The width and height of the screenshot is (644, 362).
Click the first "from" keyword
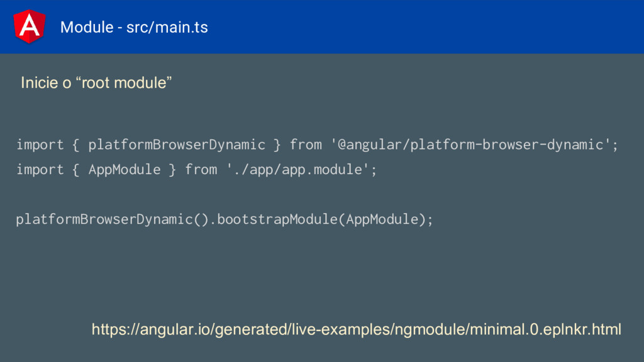pyautogui.click(x=306, y=145)
